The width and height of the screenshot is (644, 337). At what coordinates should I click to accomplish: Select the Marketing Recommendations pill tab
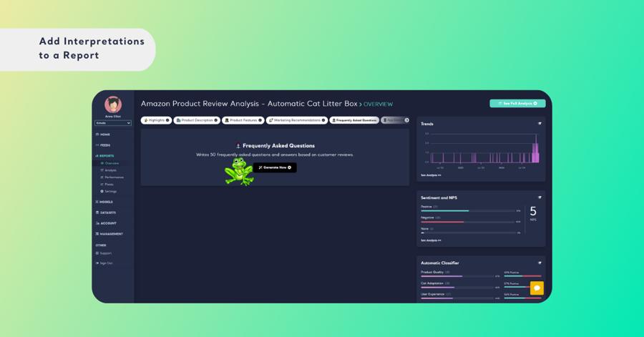coord(296,120)
